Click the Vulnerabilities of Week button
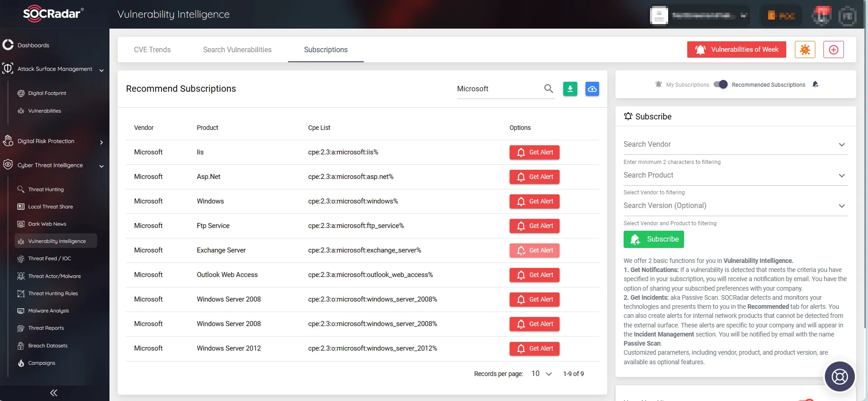 click(x=737, y=50)
